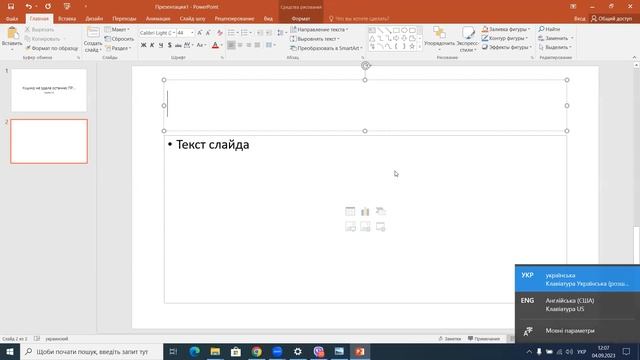Switch to the Переходы (Transitions) tab
Screen dimensions: 640x360
coord(124,18)
